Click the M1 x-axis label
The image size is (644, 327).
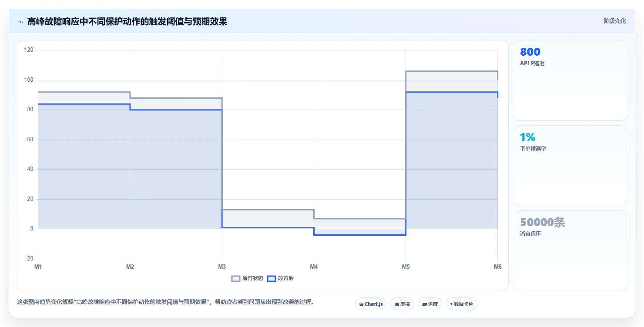pos(38,267)
